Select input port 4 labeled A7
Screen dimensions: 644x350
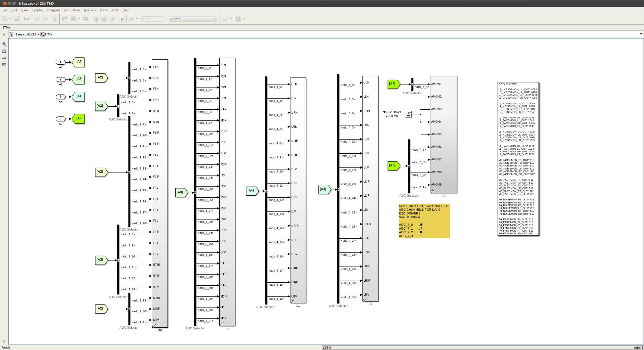[60, 119]
